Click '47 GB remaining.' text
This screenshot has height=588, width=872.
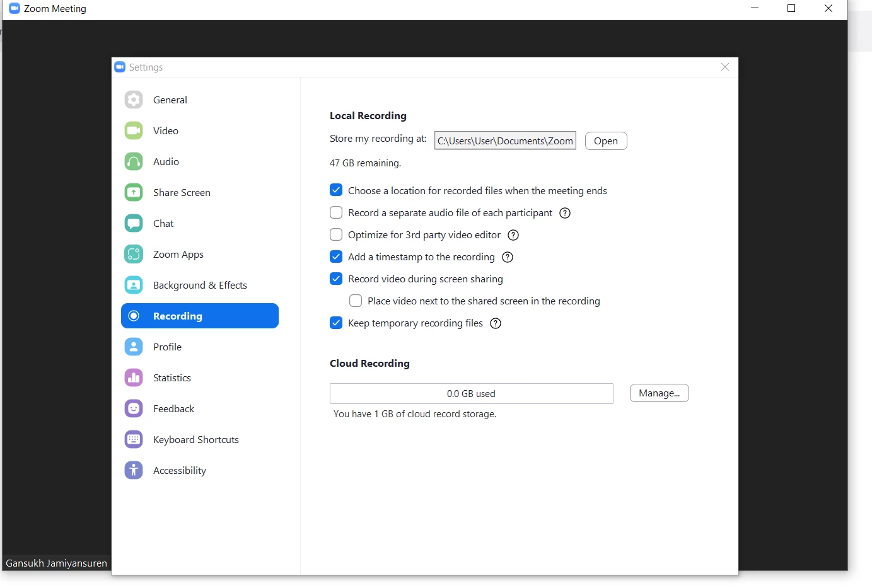365,163
